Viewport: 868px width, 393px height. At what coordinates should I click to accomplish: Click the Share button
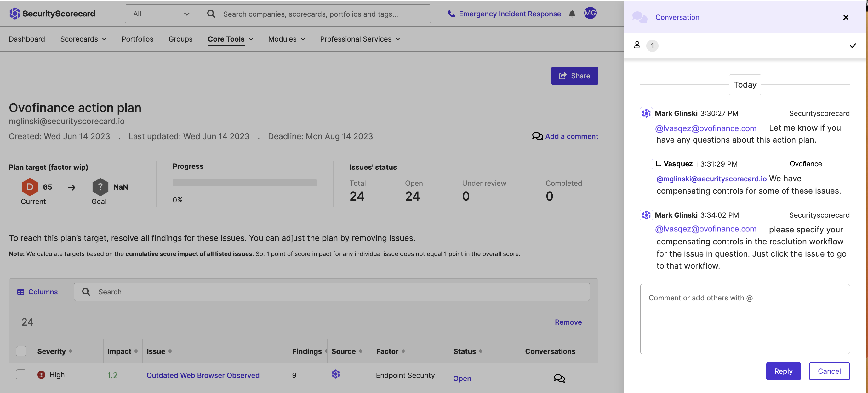pyautogui.click(x=574, y=76)
